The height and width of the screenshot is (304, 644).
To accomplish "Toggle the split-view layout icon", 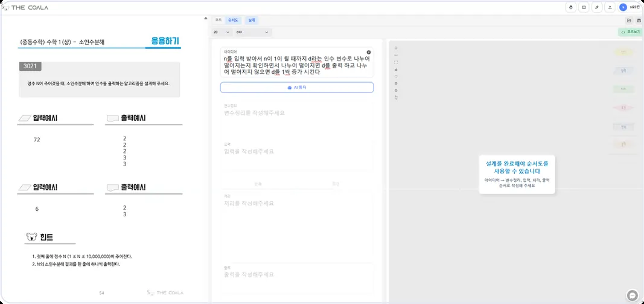I will coord(584,7).
